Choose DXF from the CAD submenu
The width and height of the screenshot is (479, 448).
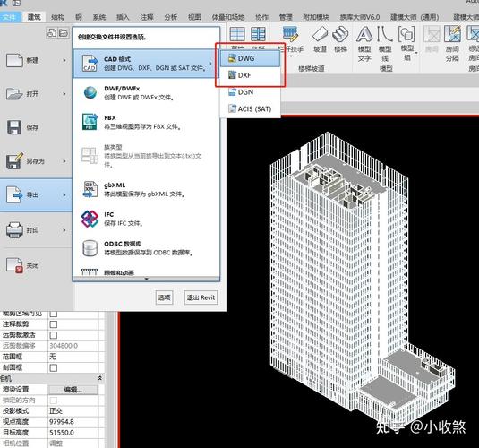250,75
